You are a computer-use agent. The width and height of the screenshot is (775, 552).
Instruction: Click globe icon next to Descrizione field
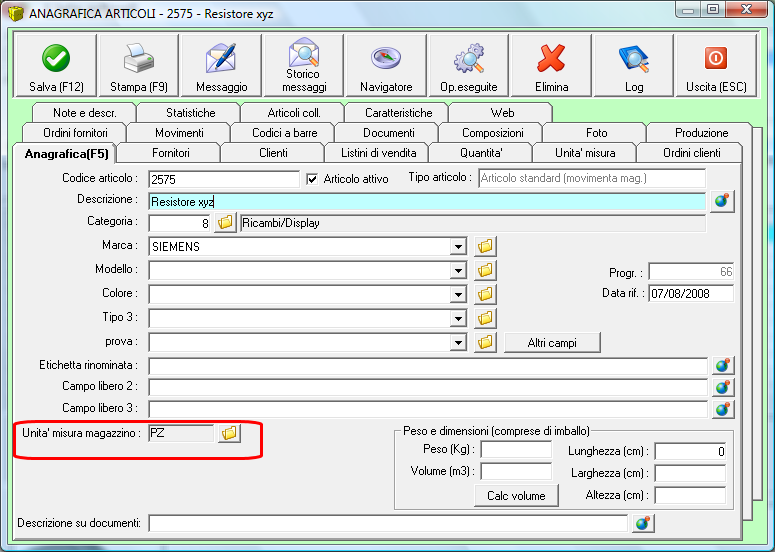point(722,201)
